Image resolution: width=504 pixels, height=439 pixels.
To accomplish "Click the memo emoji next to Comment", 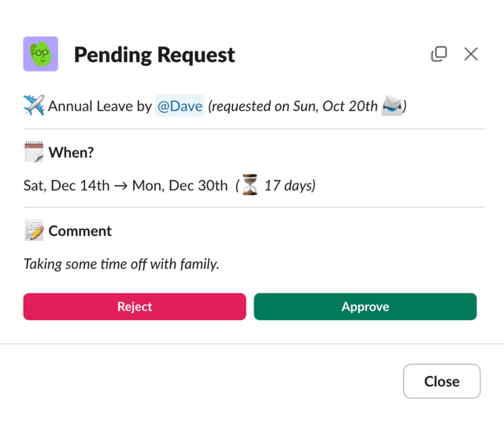I will [x=34, y=231].
